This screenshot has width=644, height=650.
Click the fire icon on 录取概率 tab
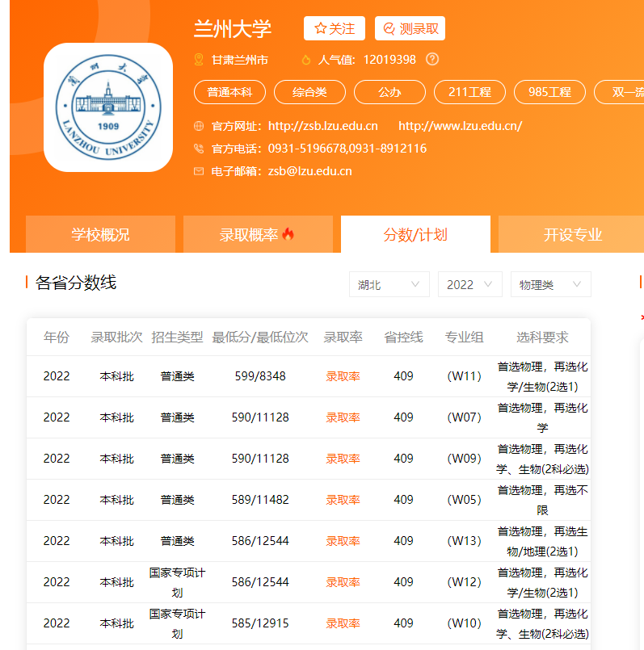point(288,234)
